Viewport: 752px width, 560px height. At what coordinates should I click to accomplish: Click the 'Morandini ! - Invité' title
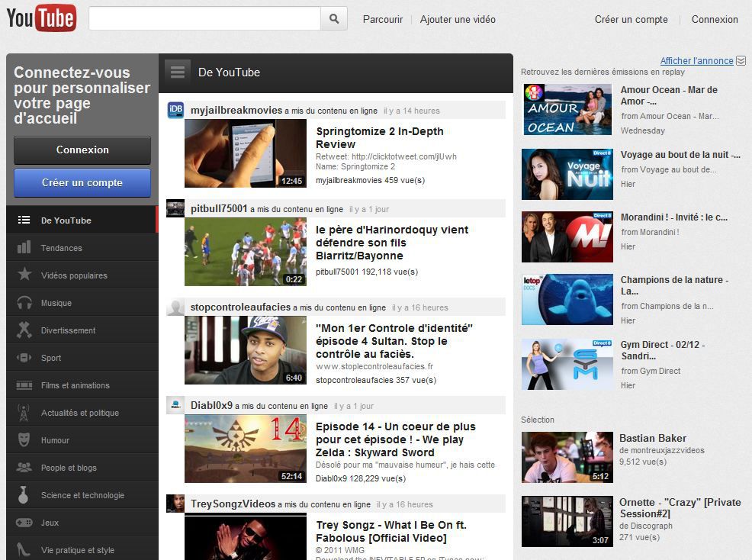click(674, 217)
